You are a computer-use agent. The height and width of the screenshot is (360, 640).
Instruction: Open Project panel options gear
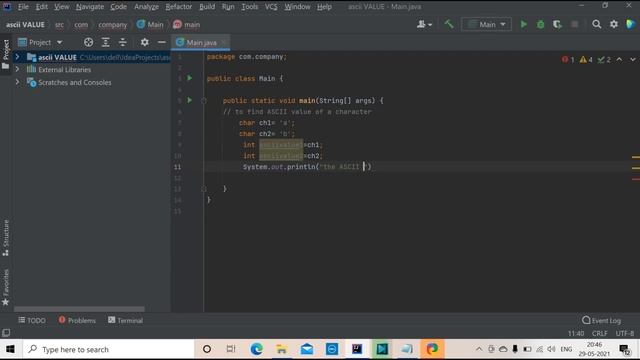pos(144,42)
